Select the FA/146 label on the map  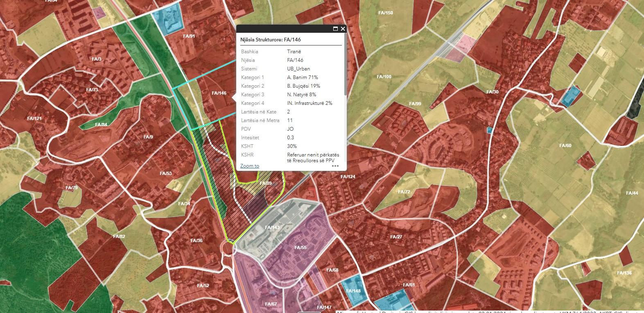point(219,93)
